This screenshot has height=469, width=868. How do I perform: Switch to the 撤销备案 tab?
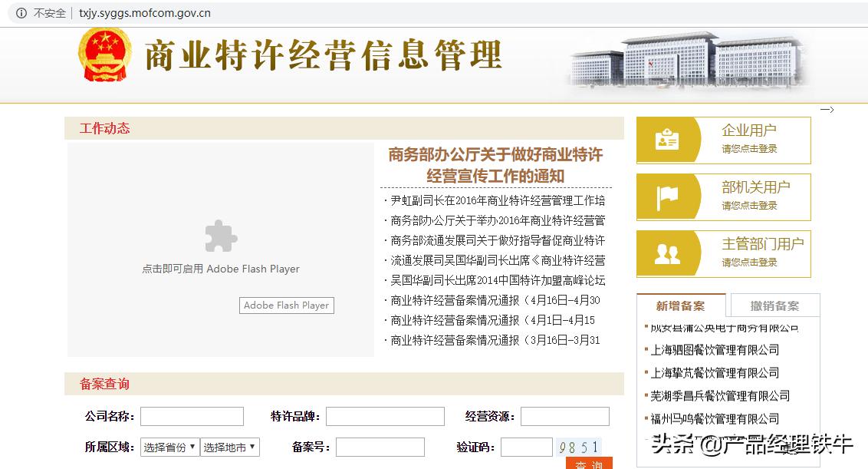click(774, 305)
